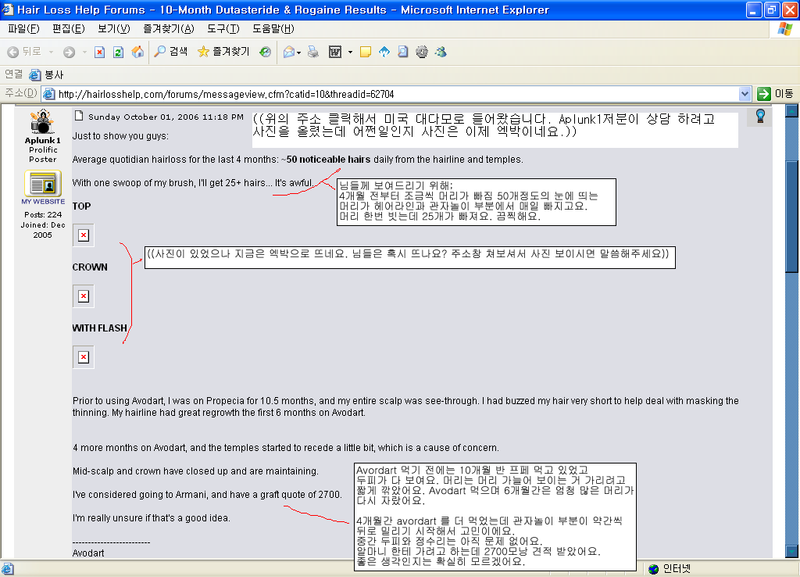Viewport: 800px width, 577px height.
Task: Click the Aplunk1 username link
Action: pos(42,140)
